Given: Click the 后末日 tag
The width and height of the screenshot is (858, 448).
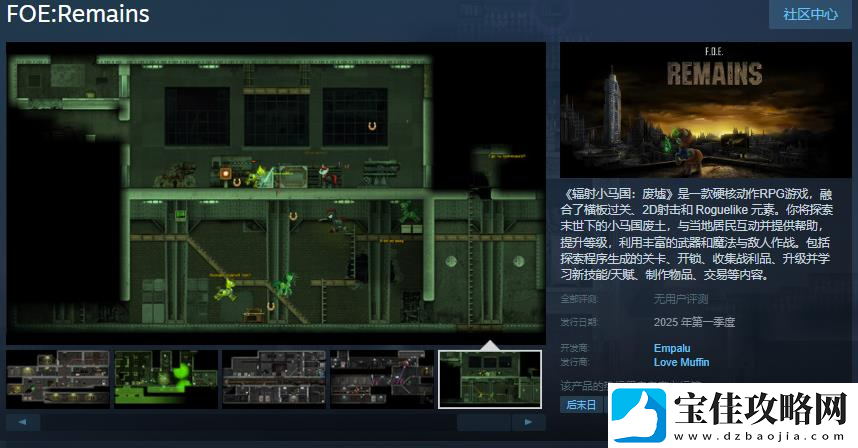Looking at the screenshot, I should [x=581, y=405].
